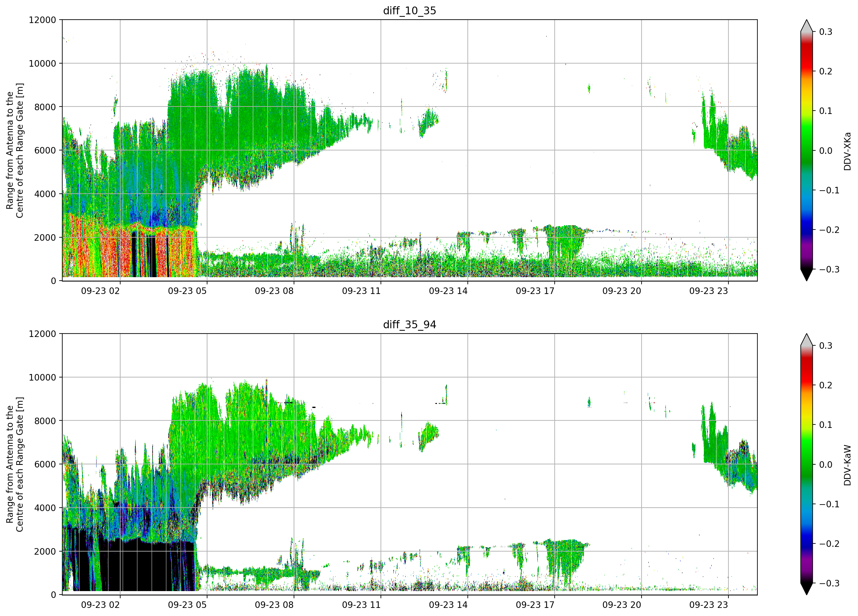Select the 4000 tick on diff_10_35 axis
The width and height of the screenshot is (858, 616).
pyautogui.click(x=45, y=194)
